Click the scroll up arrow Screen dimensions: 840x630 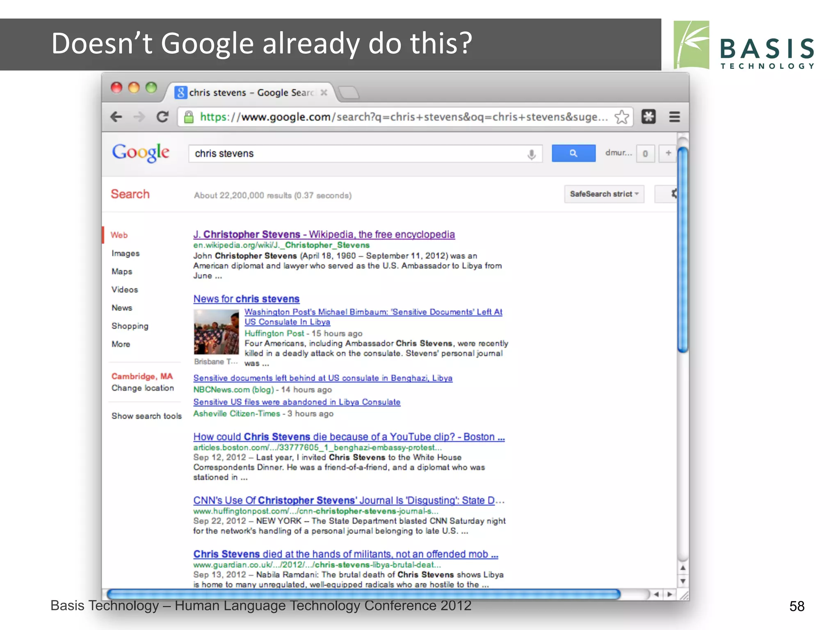click(x=682, y=568)
